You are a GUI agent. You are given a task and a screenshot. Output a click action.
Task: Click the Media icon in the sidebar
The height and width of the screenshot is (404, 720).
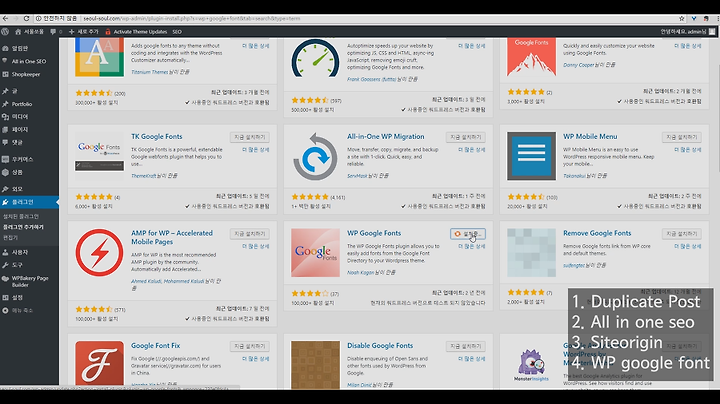pos(6,117)
